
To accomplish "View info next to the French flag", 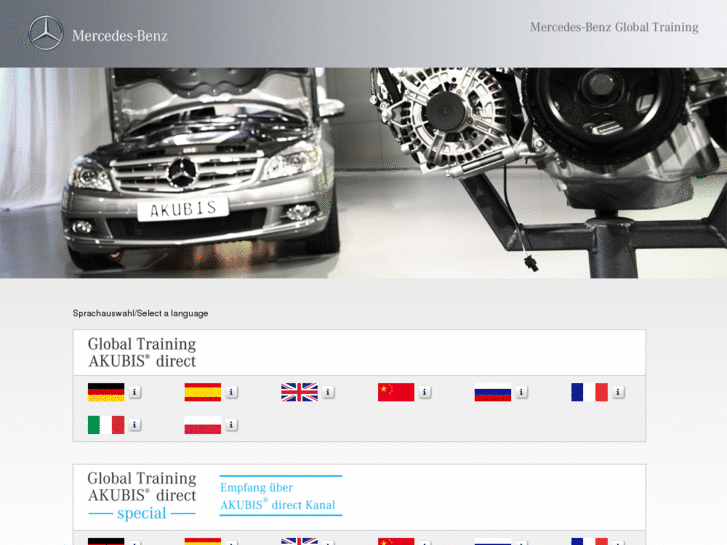I will tap(618, 392).
